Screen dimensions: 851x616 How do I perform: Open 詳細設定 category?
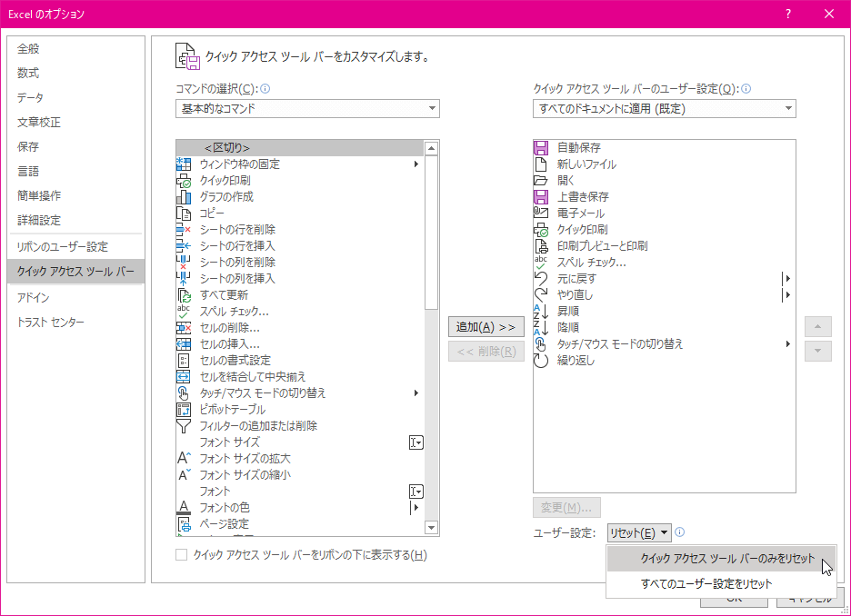point(76,220)
